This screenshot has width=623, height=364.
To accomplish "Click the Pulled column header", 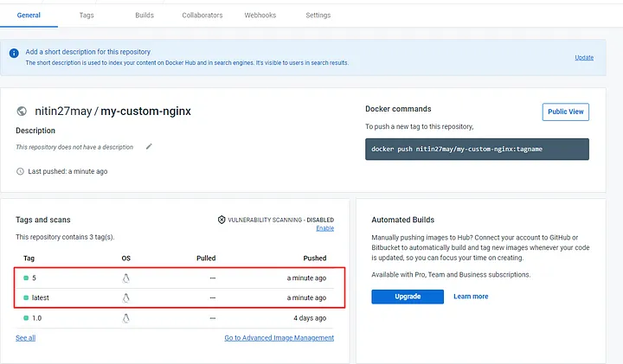I will (x=206, y=258).
